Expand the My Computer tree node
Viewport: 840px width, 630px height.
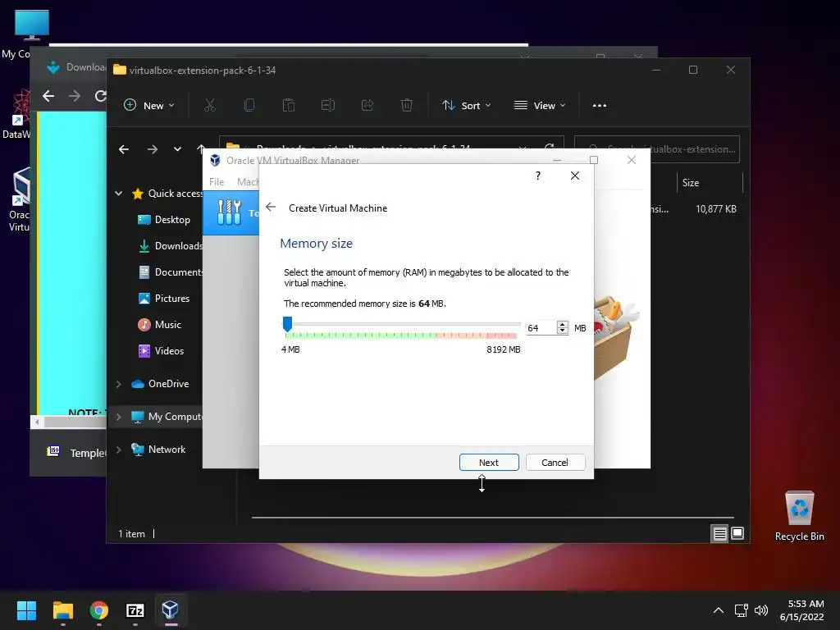[118, 416]
